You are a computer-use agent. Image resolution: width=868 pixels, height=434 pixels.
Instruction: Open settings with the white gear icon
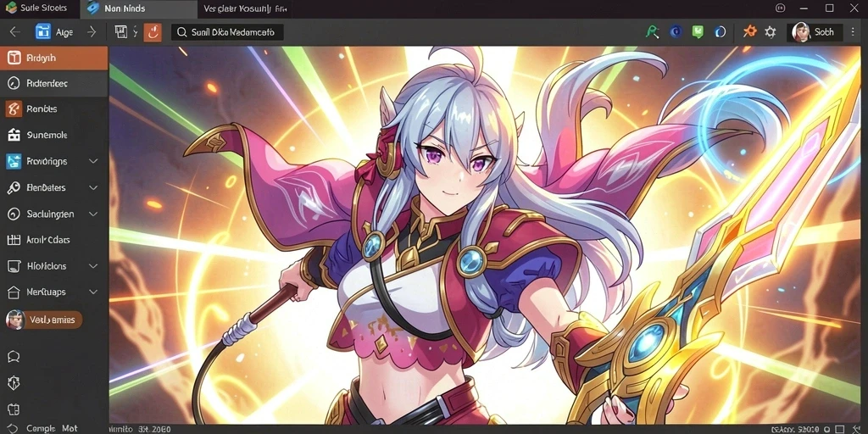(770, 32)
